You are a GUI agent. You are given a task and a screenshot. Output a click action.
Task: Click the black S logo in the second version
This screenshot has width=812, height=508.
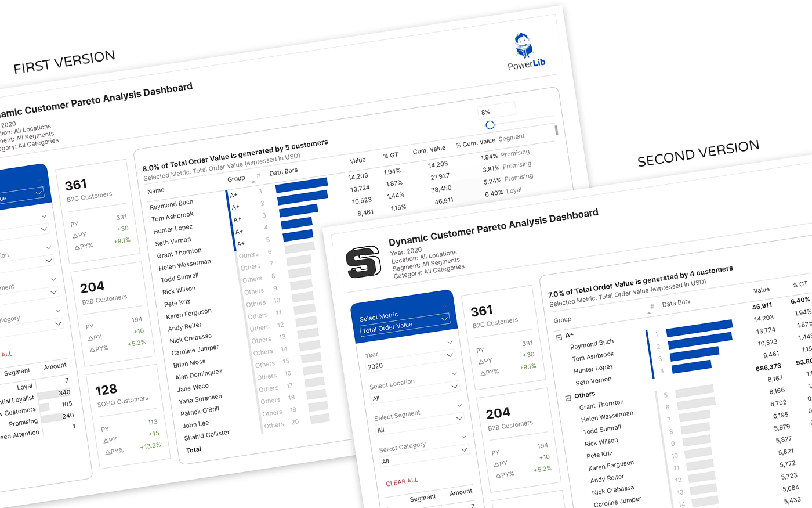click(x=363, y=261)
